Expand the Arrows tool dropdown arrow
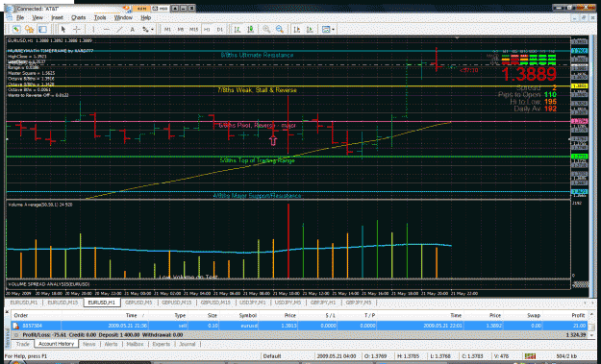The image size is (601, 364). coord(152,30)
